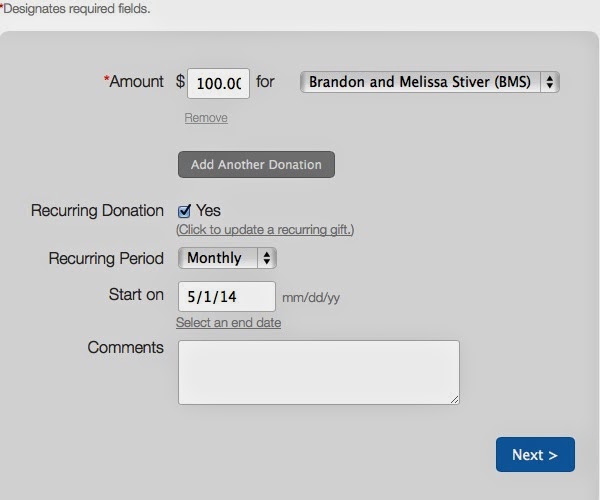The width and height of the screenshot is (600, 500).
Task: Click the mm/dd/yy date format hint
Action: click(x=311, y=297)
